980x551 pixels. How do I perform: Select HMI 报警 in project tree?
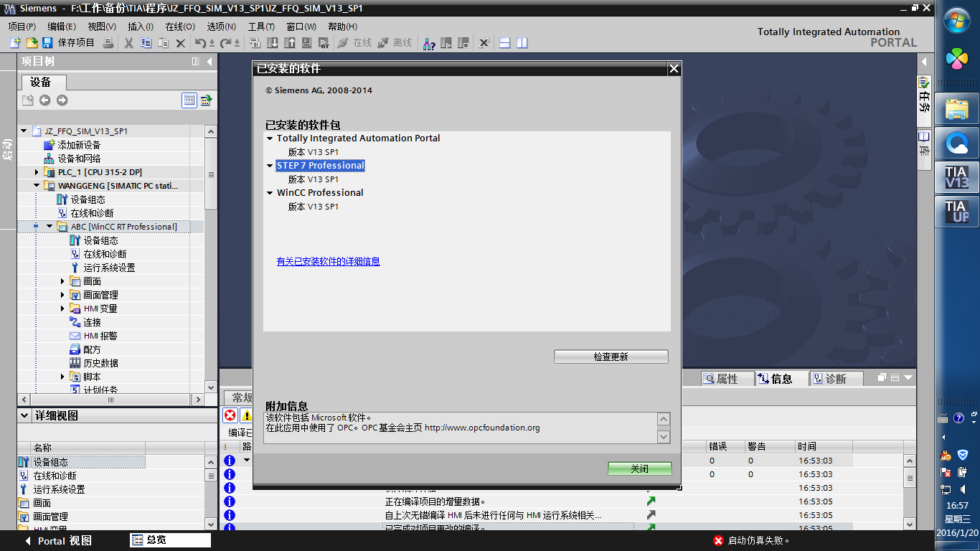click(100, 336)
